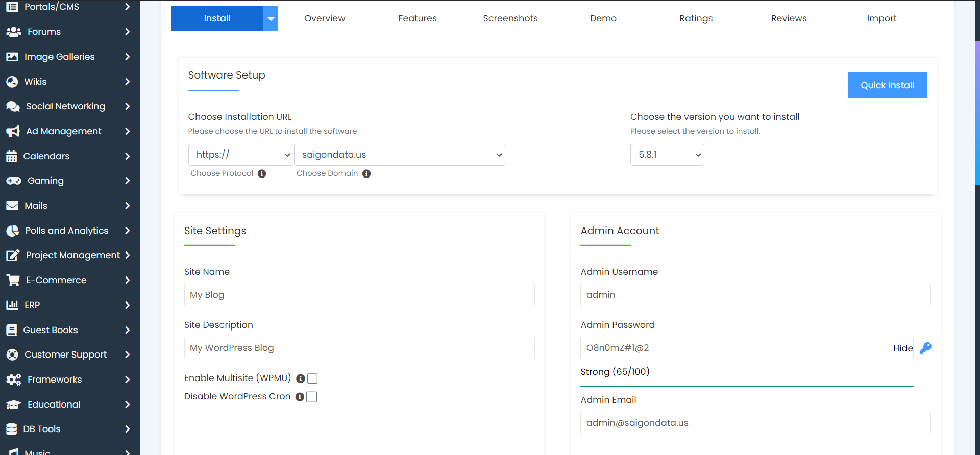Expand the E-Commerce category chevron
The image size is (980, 455).
pyautogui.click(x=127, y=280)
